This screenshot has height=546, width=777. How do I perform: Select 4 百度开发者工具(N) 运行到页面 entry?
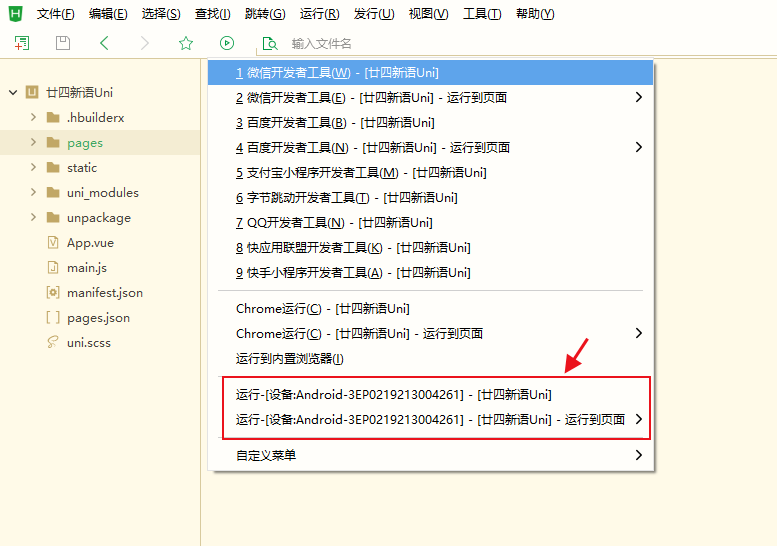click(431, 147)
